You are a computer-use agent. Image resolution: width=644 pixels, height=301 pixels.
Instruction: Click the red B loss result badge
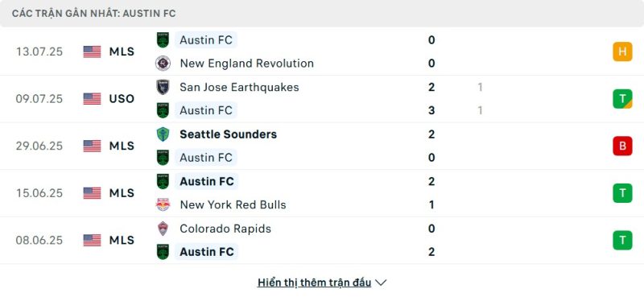[x=622, y=146]
